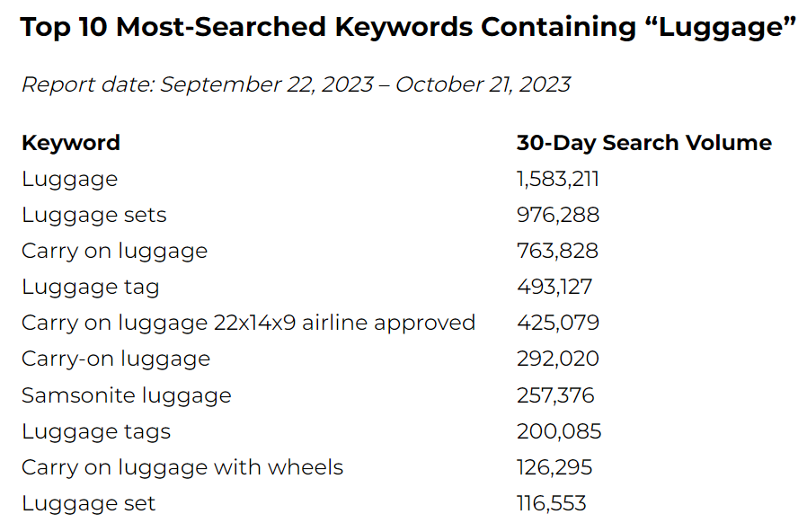The height and width of the screenshot is (532, 807).
Task: Click the 425,079 volume value
Action: click(558, 324)
